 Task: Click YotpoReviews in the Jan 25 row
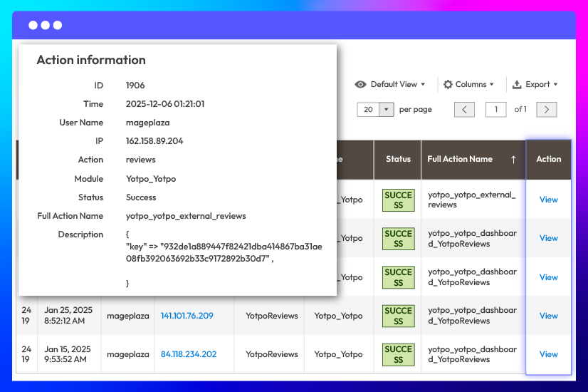(x=271, y=316)
